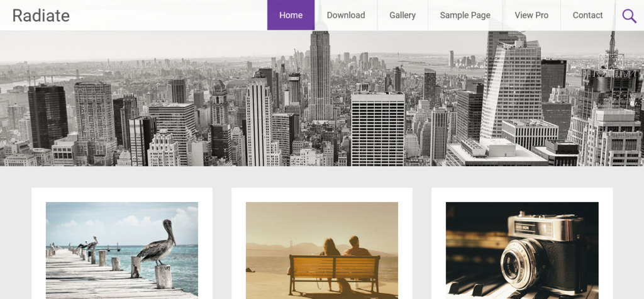Navigate to Sample Page
This screenshot has width=644, height=299.
coord(465,15)
